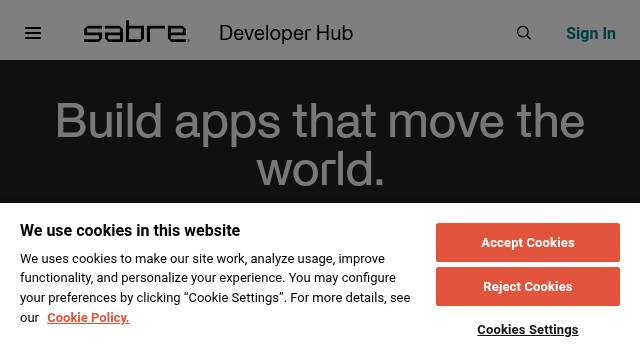
Task: Click the Sabre logo
Action: click(x=136, y=31)
